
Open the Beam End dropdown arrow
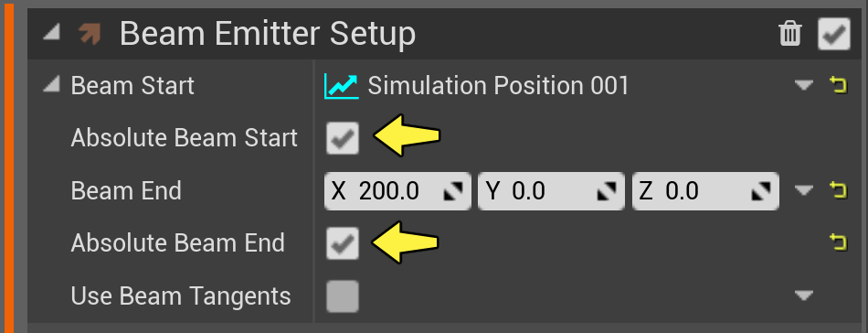pyautogui.click(x=804, y=190)
